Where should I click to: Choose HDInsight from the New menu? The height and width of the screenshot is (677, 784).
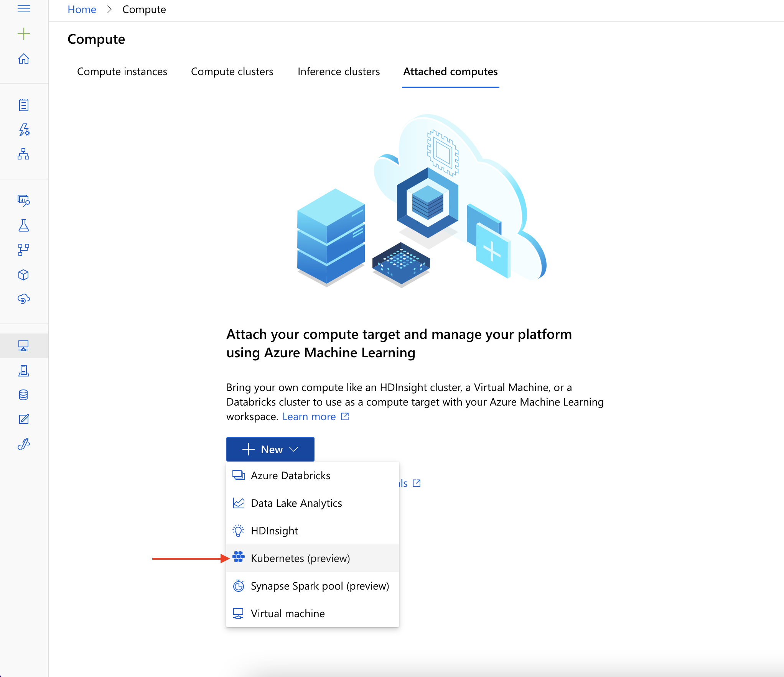(313, 531)
